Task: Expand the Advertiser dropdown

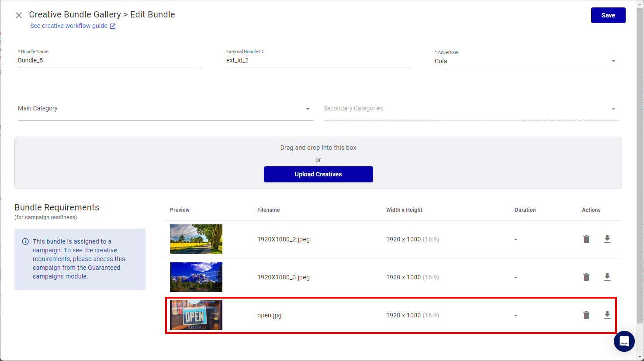Action: pos(613,61)
